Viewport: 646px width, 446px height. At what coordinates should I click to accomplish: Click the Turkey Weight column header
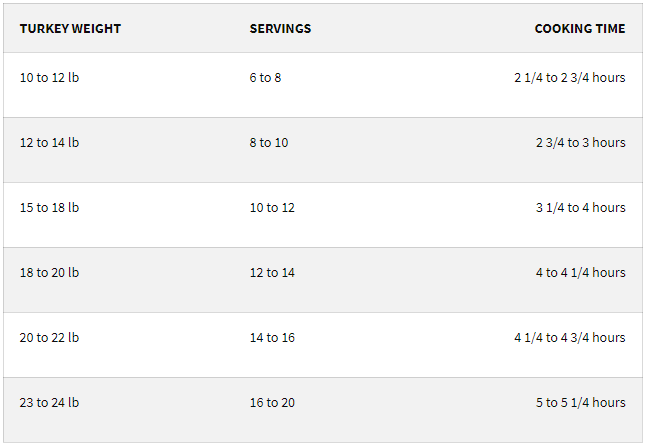point(70,29)
